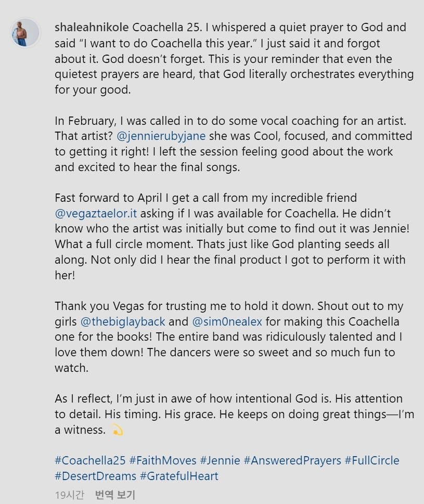Open shaleahnikole's profile avatar picture

(x=25, y=32)
